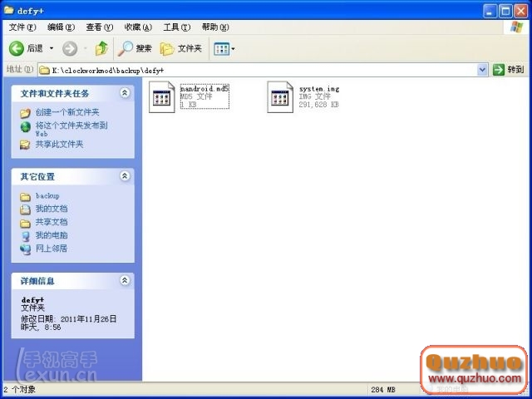532x399 pixels.
Task: Click the new folder icon in tasks
Action: pos(25,113)
